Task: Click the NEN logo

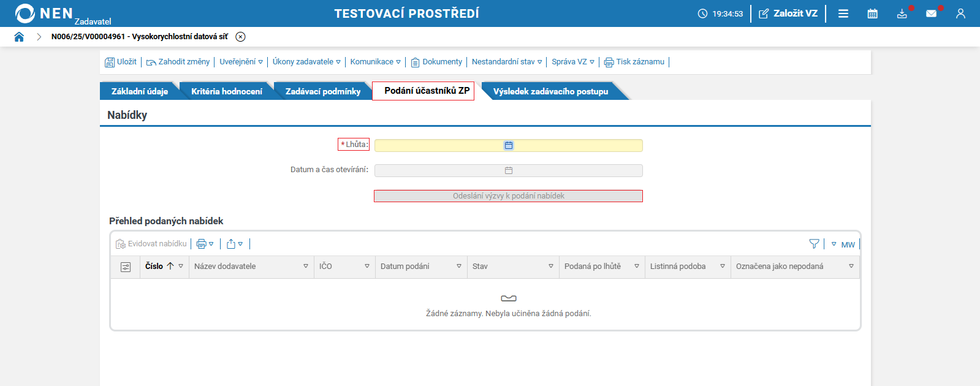Action: (x=44, y=13)
